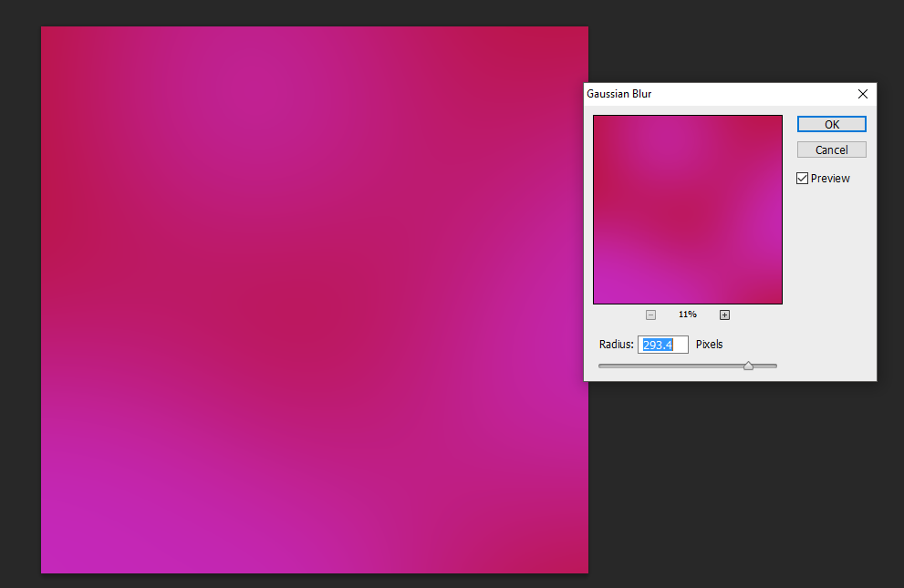
Task: Click slider track right of the handle
Action: pos(765,366)
